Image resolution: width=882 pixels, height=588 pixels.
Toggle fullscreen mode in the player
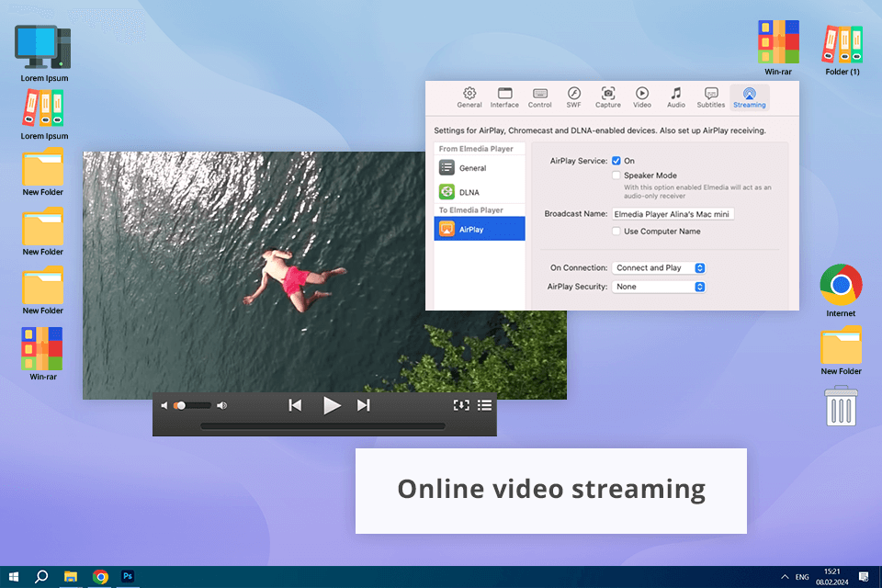pos(461,405)
